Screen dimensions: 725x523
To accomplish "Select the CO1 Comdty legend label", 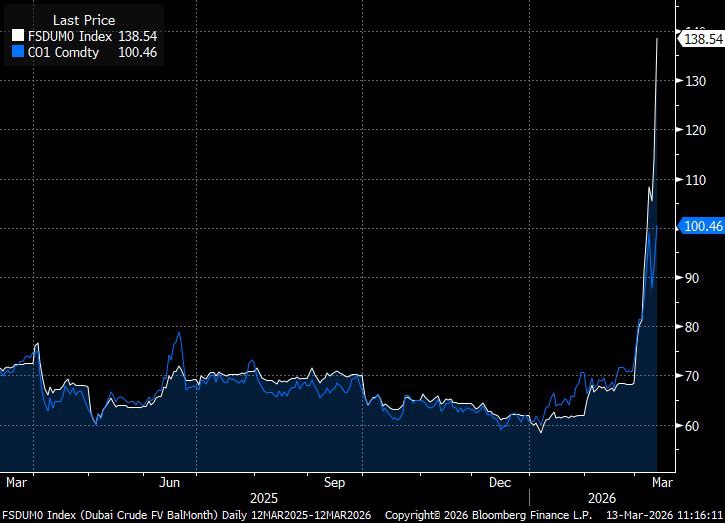I will 63,52.
